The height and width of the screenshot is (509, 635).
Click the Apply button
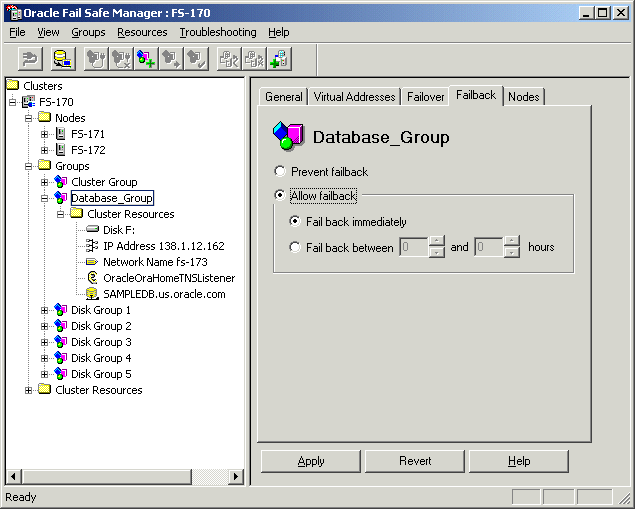pyautogui.click(x=311, y=461)
